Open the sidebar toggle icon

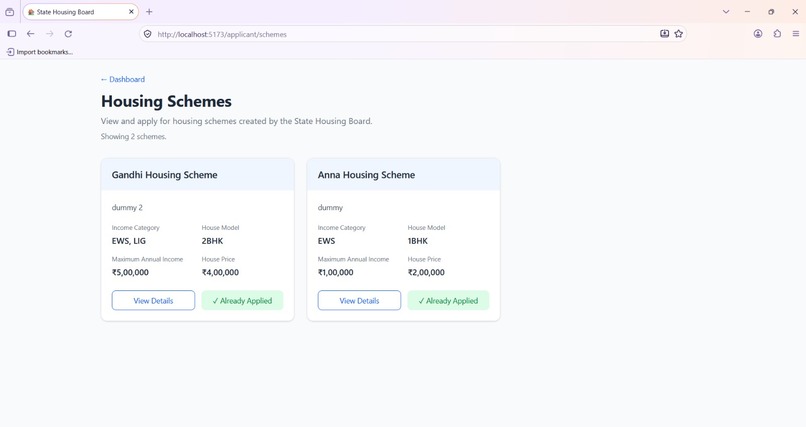12,34
